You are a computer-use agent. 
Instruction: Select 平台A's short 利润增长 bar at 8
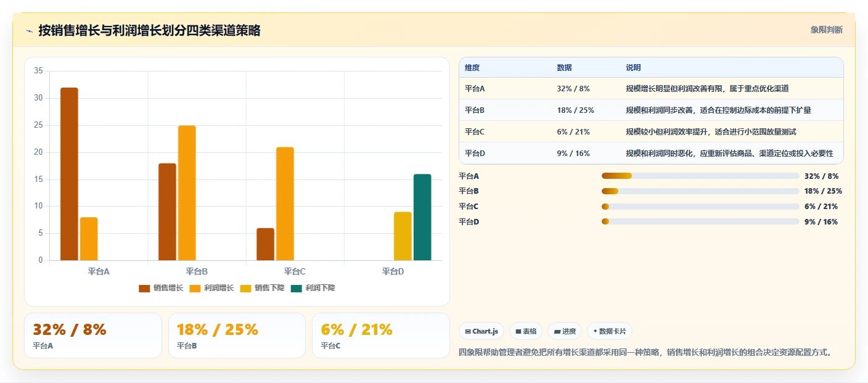point(89,239)
